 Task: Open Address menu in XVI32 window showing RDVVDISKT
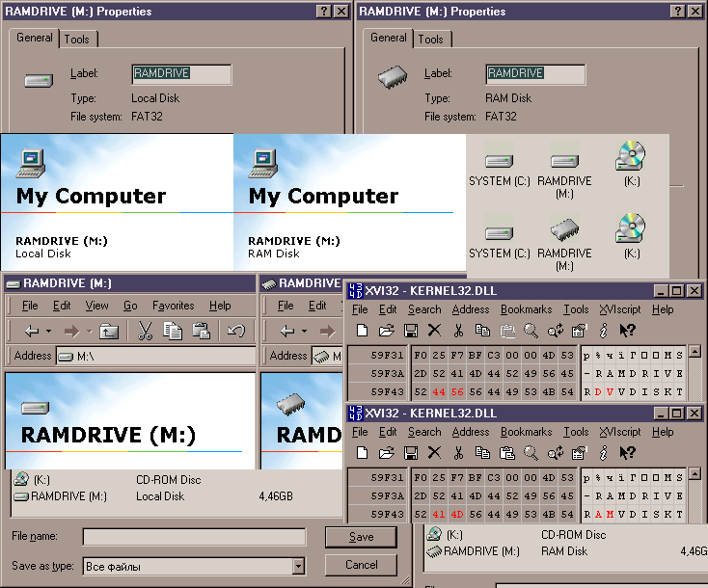(471, 309)
